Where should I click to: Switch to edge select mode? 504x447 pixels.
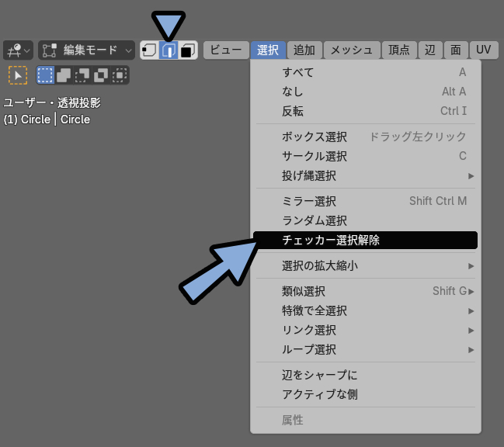(x=169, y=50)
